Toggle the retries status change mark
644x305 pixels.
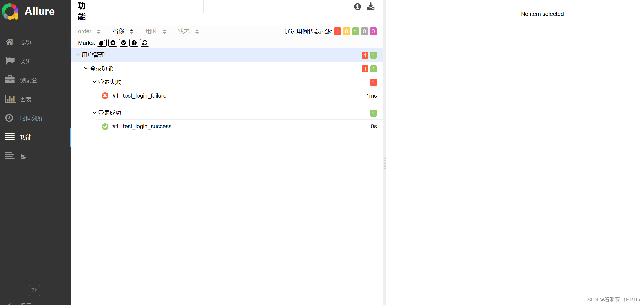coord(145,43)
